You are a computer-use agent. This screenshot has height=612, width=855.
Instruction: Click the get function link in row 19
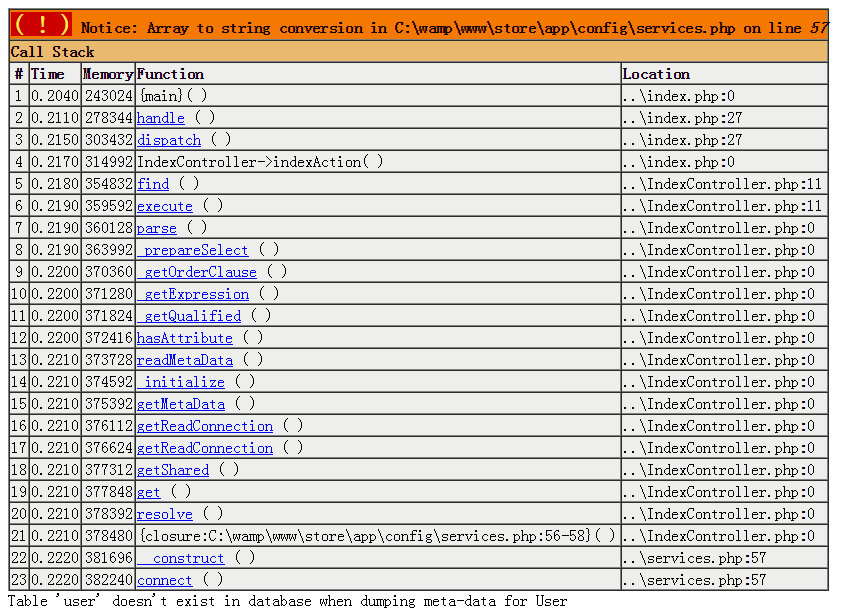(148, 492)
